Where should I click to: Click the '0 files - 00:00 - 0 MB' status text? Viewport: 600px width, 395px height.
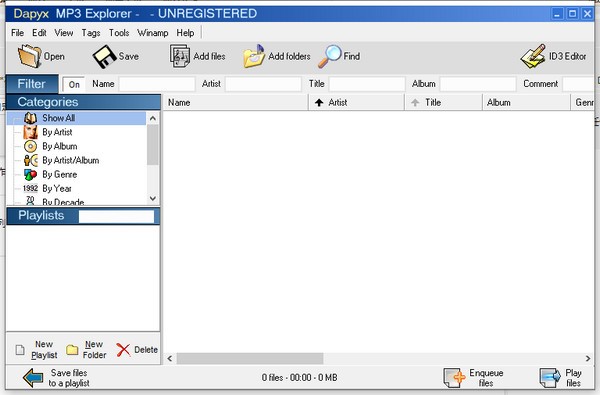pos(300,378)
